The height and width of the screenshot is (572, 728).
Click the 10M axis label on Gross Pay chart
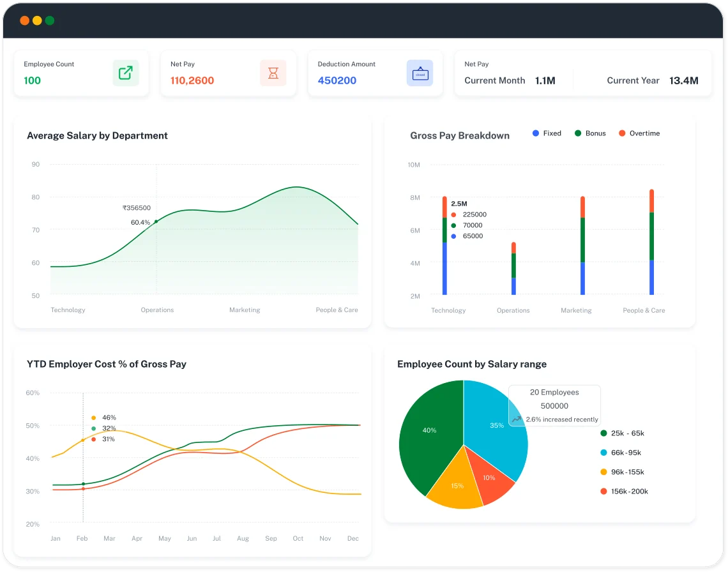414,165
